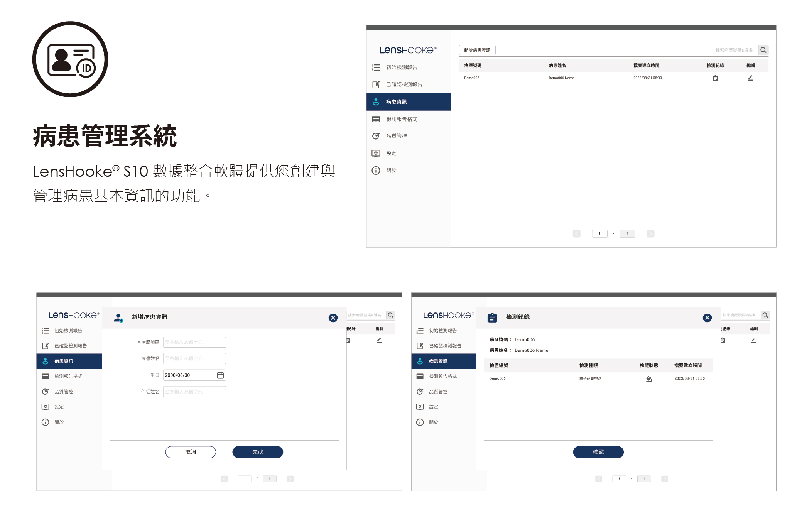
Task: Open 初始檢測報告 in the top panel sidebar
Action: tap(401, 68)
